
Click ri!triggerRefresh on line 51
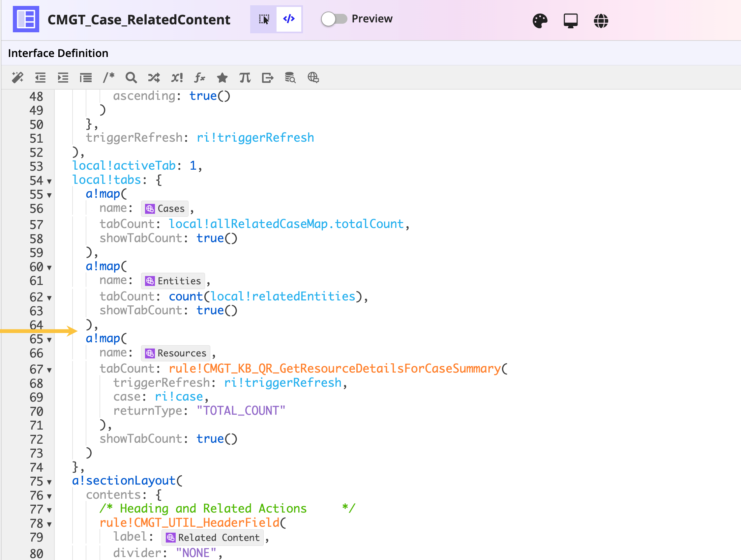click(255, 138)
